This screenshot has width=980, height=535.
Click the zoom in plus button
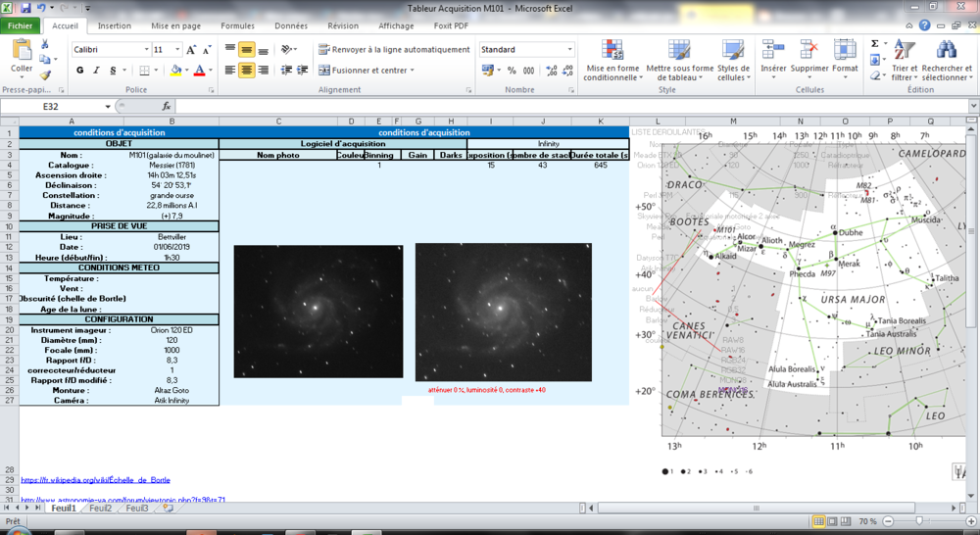pyautogui.click(x=970, y=521)
